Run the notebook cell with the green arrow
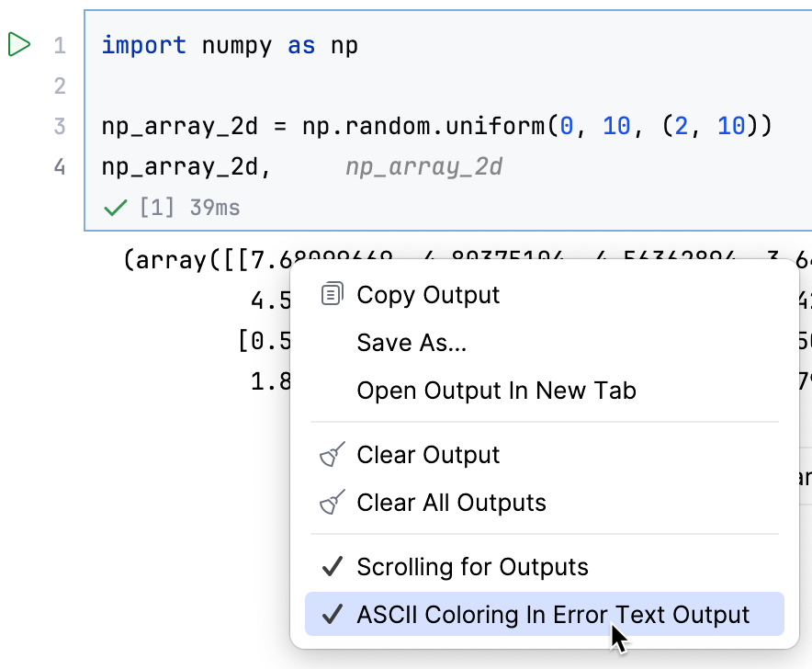812x669 pixels. [19, 42]
